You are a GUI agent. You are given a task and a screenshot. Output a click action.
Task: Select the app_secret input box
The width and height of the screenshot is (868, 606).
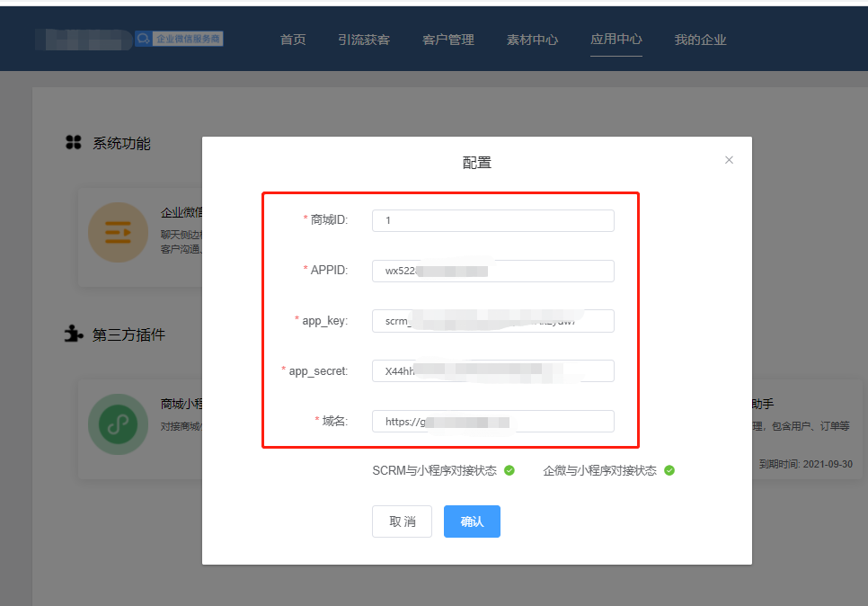pyautogui.click(x=492, y=370)
